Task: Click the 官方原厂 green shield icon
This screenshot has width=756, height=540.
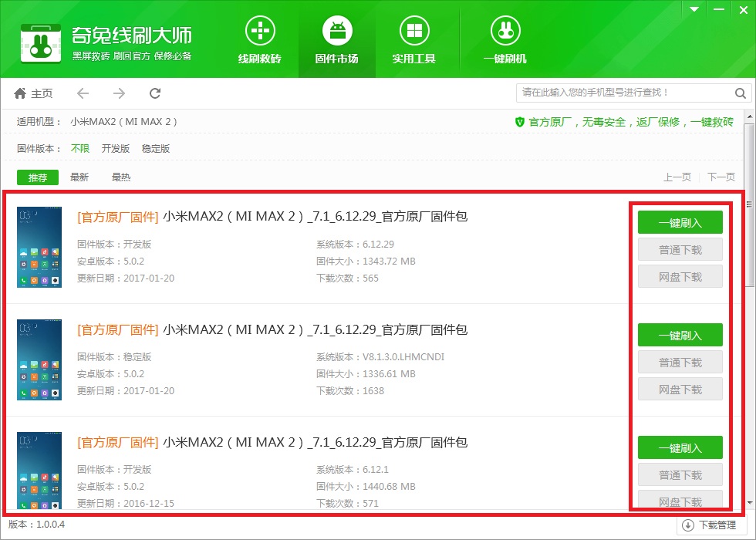Action: pos(520,122)
